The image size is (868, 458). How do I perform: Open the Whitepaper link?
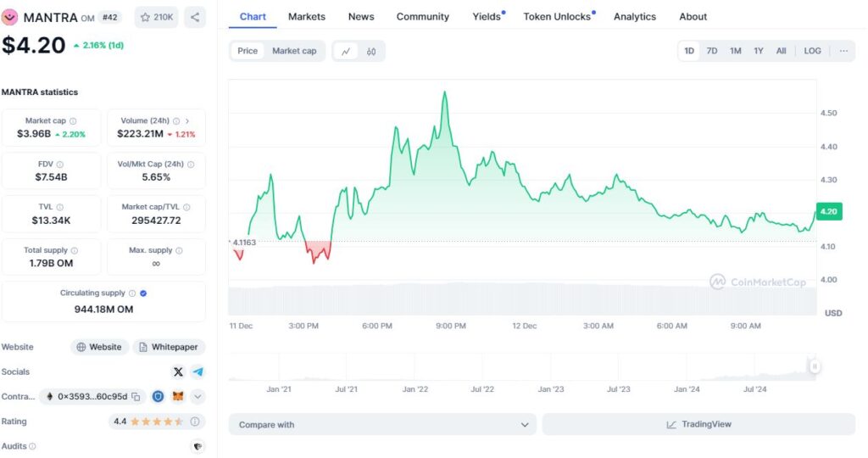(x=169, y=347)
